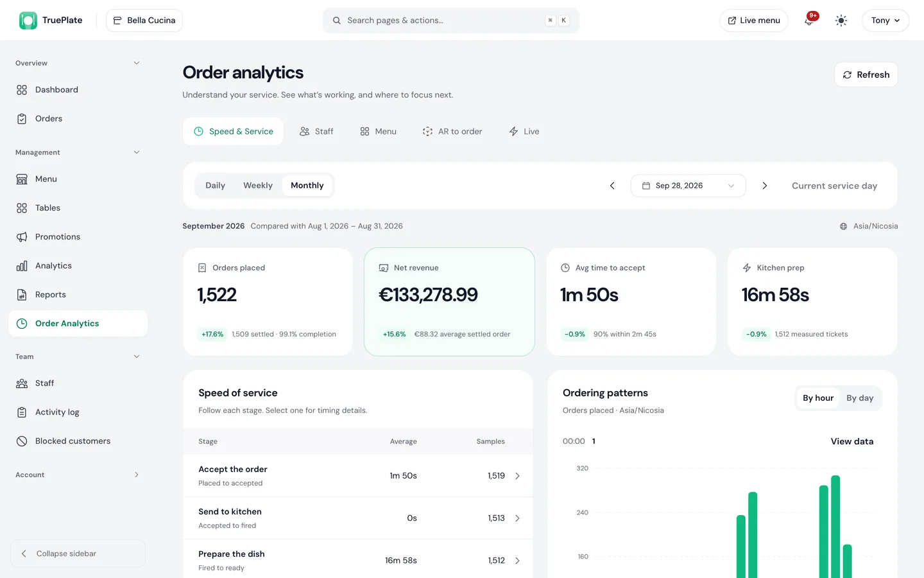Open the AR to order tab
The width and height of the screenshot is (924, 578).
(x=452, y=131)
